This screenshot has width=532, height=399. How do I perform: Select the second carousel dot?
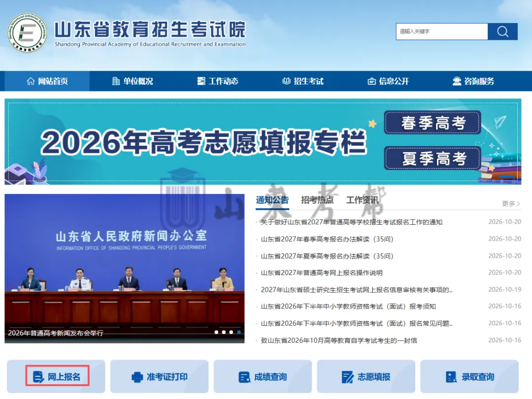224,332
